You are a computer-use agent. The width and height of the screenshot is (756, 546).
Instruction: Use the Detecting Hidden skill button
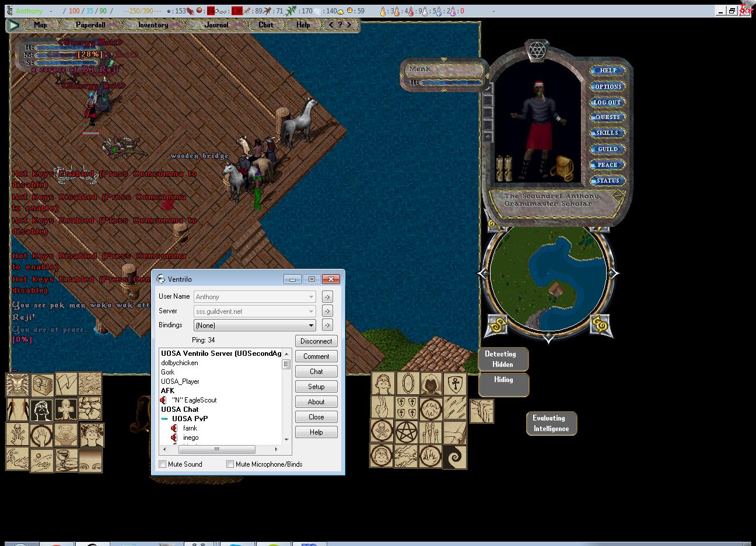coord(503,359)
